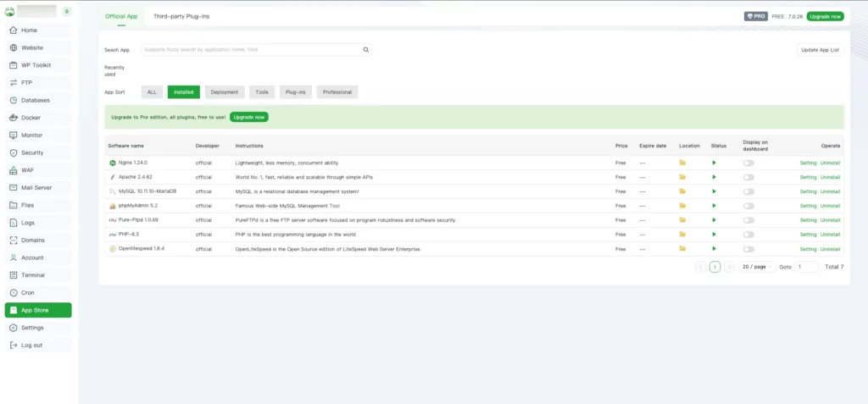Open Setting for Nginx 1.24.0

coord(808,163)
